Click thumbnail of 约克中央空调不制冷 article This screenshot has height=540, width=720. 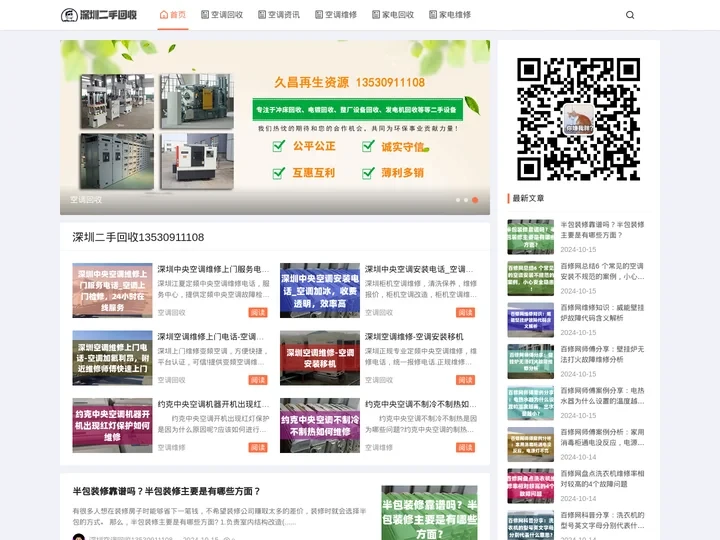tap(320, 425)
